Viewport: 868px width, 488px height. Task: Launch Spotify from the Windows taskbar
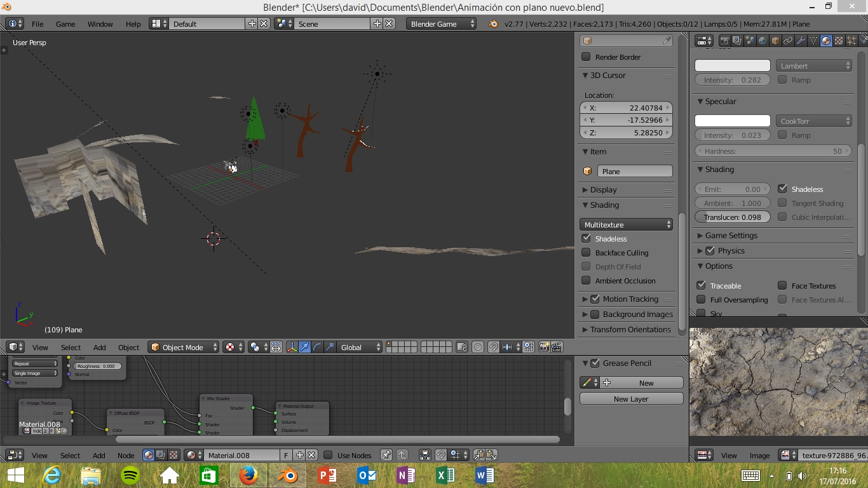point(130,475)
